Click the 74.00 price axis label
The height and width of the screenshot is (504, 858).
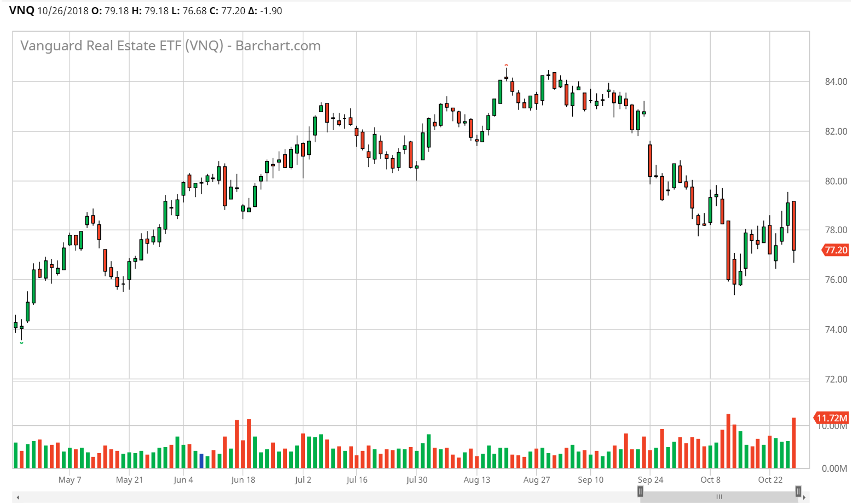coord(836,329)
